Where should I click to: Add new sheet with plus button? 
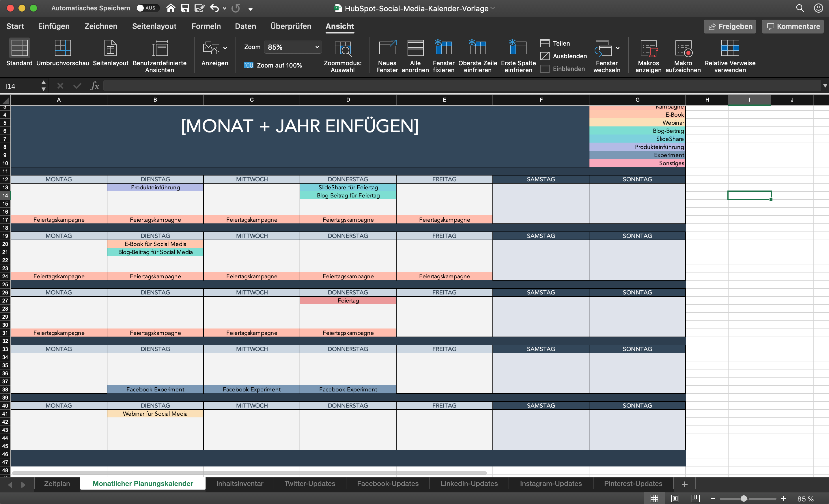coord(684,484)
